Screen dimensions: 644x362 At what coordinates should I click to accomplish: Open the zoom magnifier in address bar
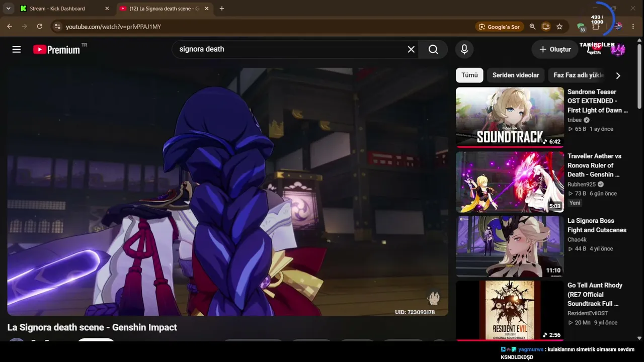[533, 27]
